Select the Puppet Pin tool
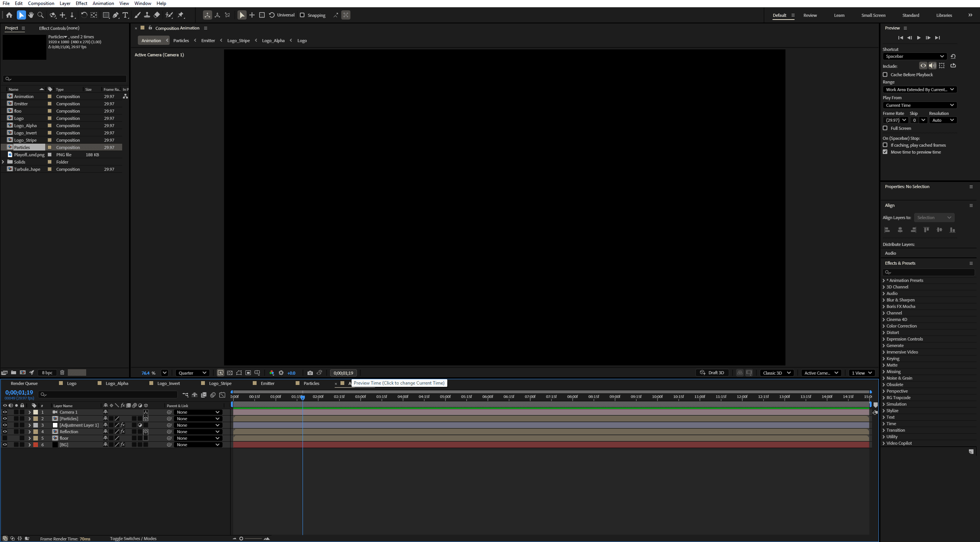980x542 pixels. 181,15
